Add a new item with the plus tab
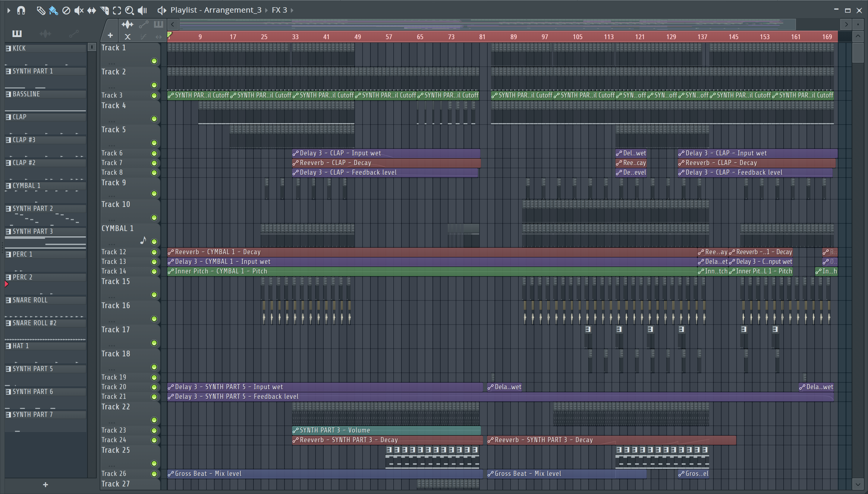This screenshot has width=868, height=494. 110,35
